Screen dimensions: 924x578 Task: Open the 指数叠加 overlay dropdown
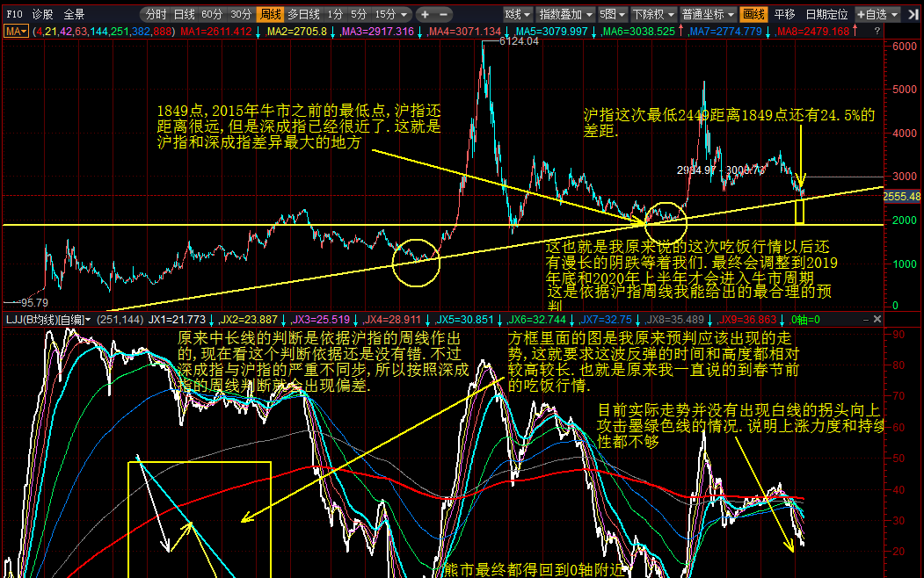pos(566,14)
